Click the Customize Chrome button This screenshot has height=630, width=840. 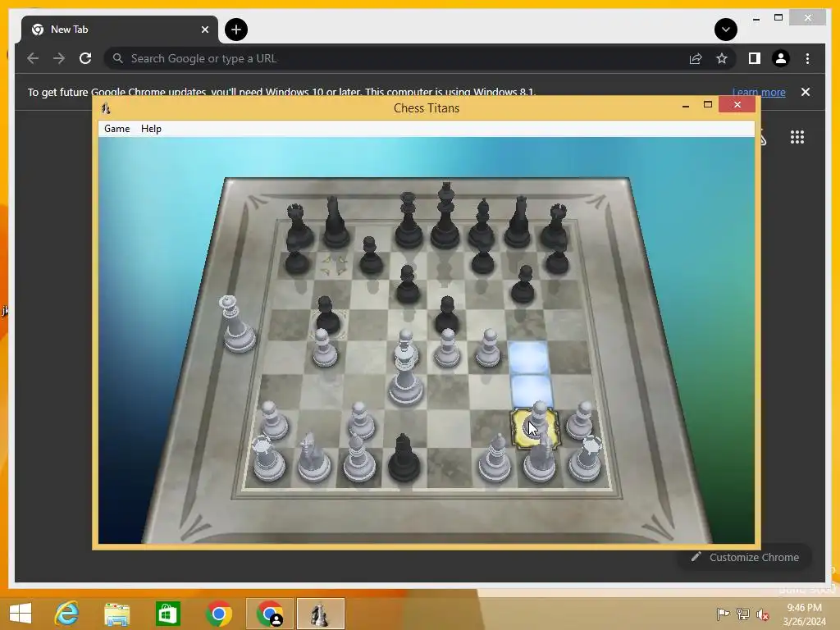(745, 557)
